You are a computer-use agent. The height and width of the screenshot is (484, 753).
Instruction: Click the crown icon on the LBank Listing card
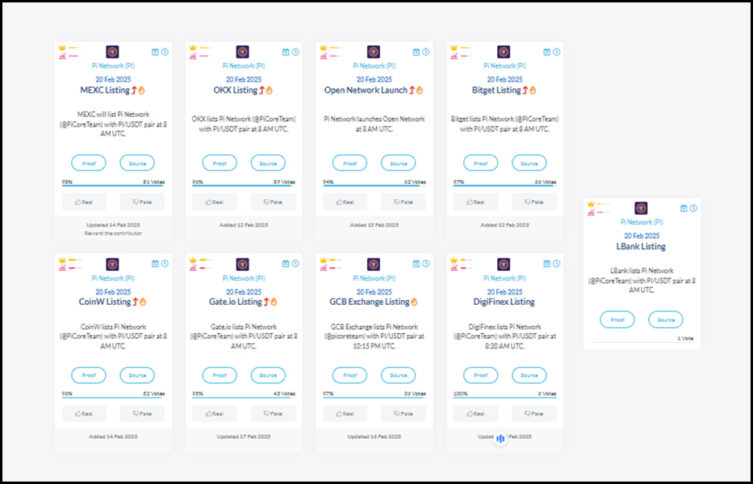tap(591, 204)
